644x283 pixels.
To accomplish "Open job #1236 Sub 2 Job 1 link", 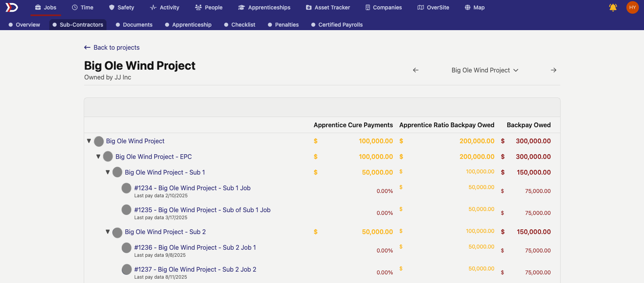I will point(195,247).
